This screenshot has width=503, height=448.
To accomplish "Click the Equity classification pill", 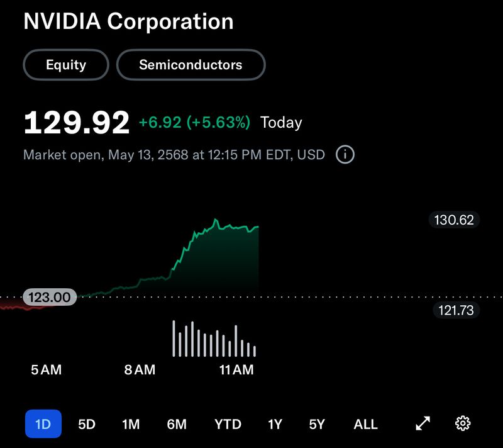I will [x=65, y=64].
